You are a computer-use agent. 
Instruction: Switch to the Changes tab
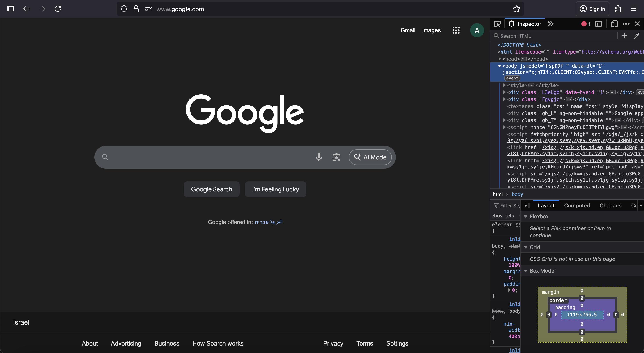[x=610, y=205]
